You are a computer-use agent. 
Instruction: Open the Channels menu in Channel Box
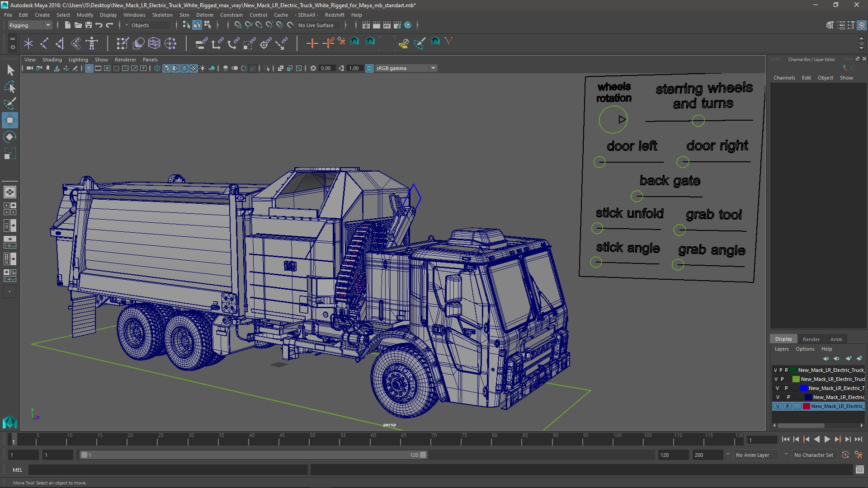click(x=784, y=78)
